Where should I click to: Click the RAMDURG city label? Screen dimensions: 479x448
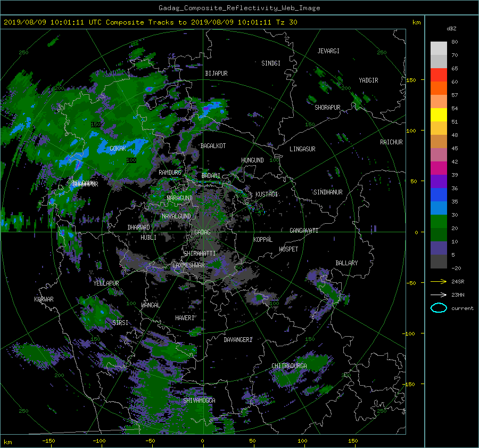[170, 173]
